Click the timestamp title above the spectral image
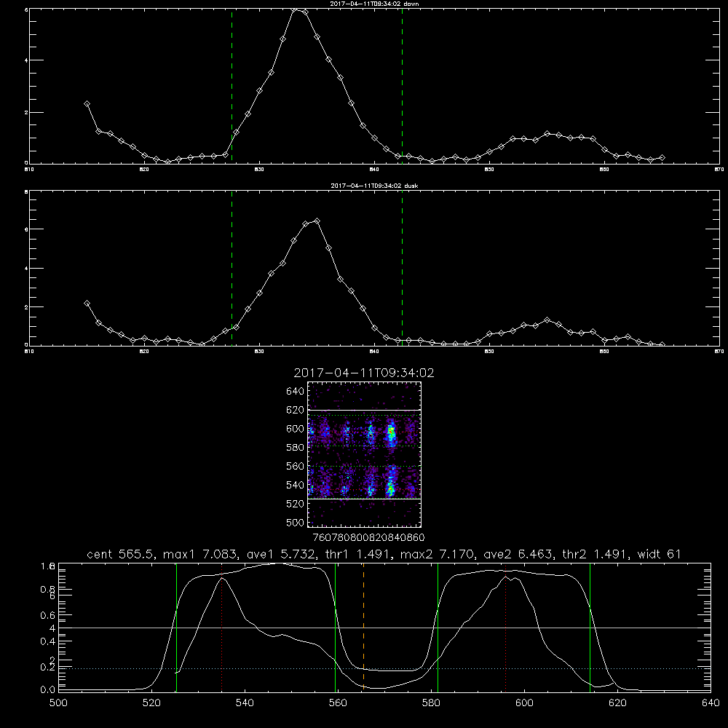This screenshot has height=728, width=728. [363, 373]
